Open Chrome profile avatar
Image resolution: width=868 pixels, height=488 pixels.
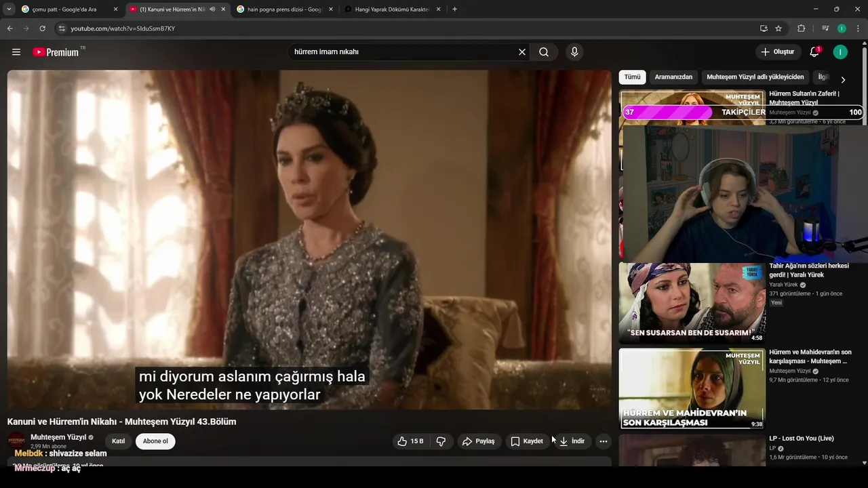842,28
